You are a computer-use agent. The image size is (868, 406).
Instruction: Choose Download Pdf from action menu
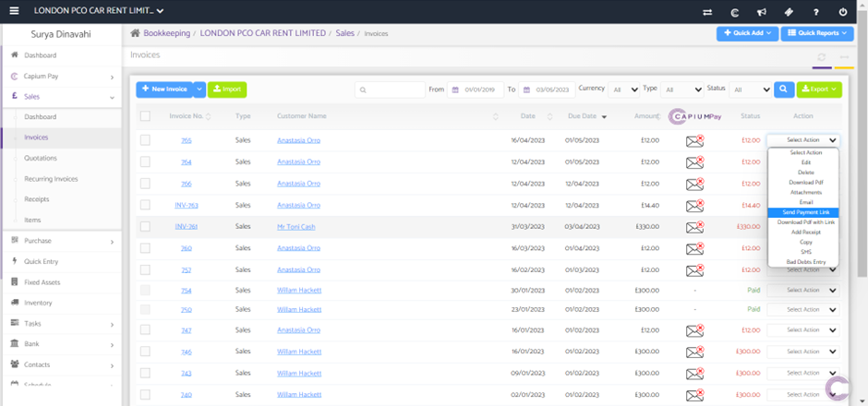point(802,183)
